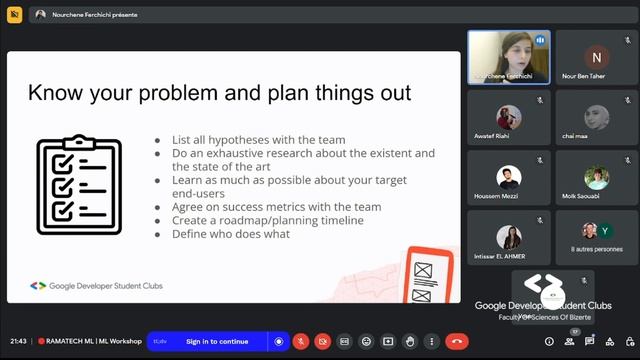
Task: Select the Houssem Mezzi participant tile
Action: tap(509, 178)
